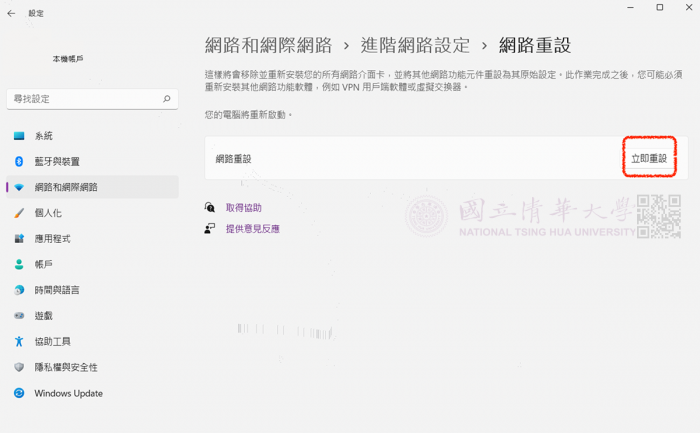This screenshot has height=433, width=700.
Task: Click the back arrow in title bar
Action: click(11, 13)
